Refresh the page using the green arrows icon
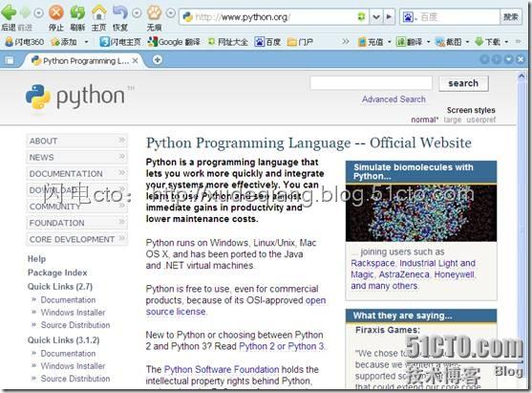Viewport: 532px width, 393px height. (x=77, y=12)
